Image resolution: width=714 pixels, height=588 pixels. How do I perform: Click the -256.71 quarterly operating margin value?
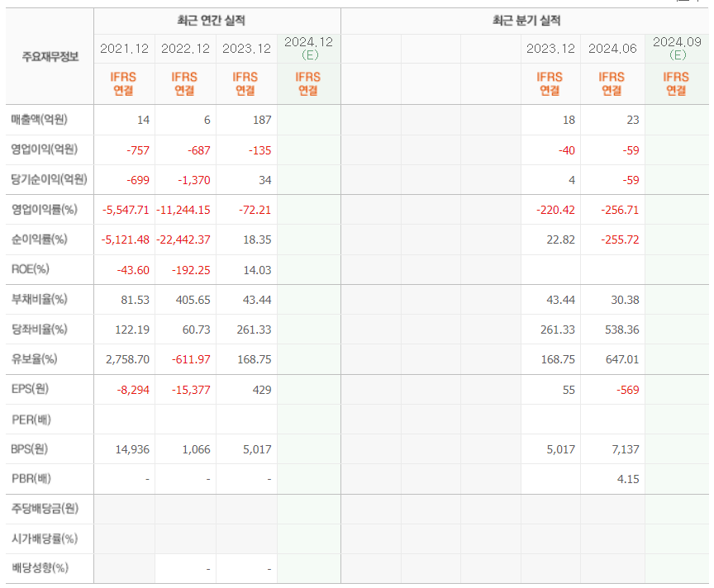(620, 210)
